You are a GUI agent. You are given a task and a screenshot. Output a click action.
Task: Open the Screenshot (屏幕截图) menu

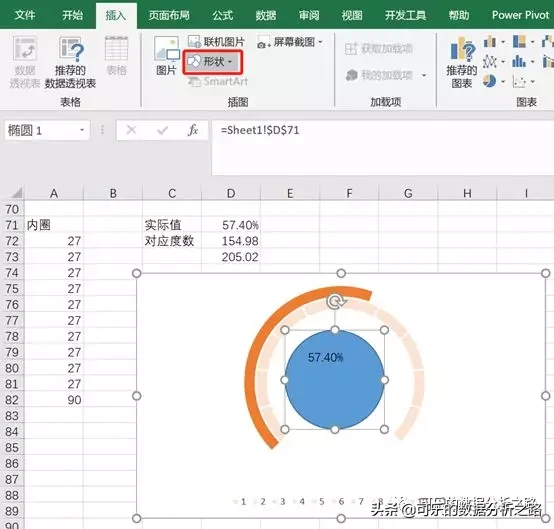click(x=290, y=42)
